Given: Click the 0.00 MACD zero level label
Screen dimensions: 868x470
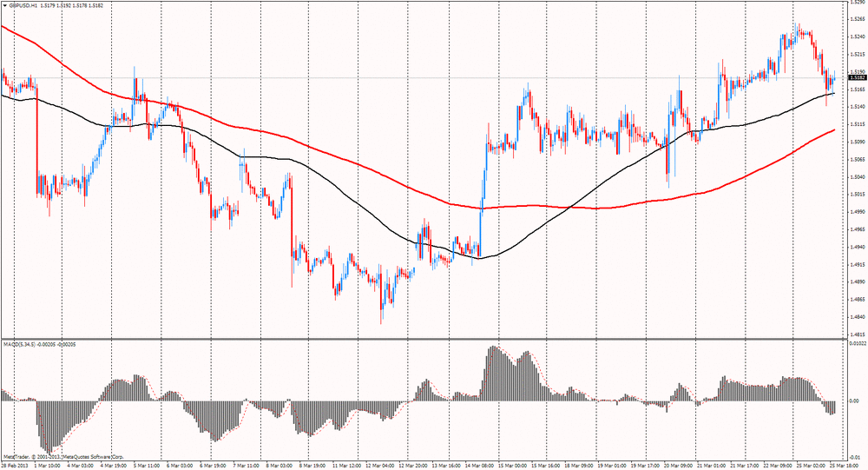Looking at the screenshot, I should click(853, 400).
